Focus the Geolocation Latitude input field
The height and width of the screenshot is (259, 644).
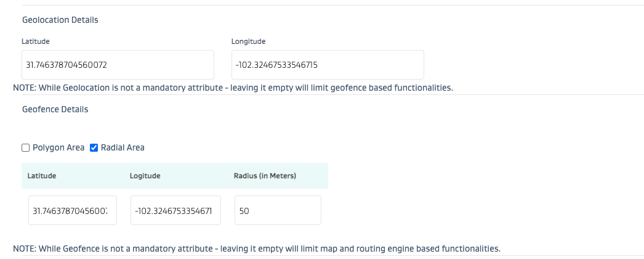tap(118, 65)
